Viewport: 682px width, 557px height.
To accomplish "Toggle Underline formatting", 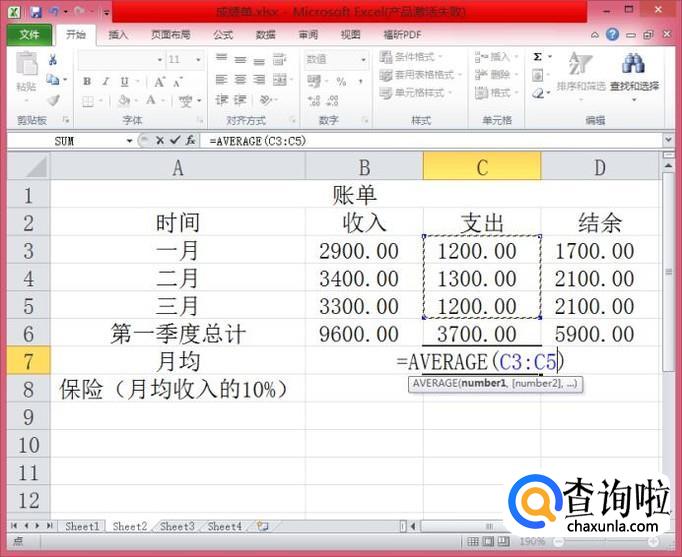I will pyautogui.click(x=125, y=81).
